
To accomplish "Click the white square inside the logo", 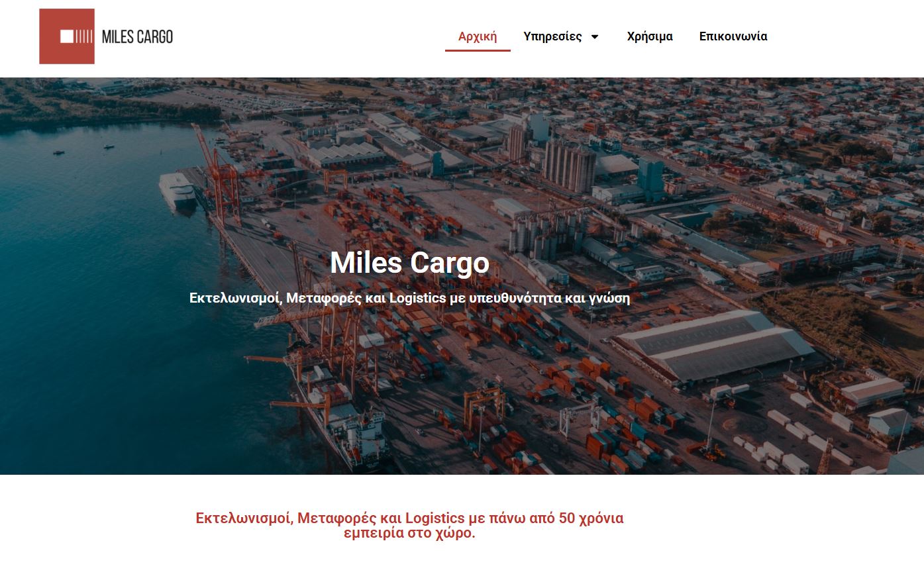I will (67, 36).
